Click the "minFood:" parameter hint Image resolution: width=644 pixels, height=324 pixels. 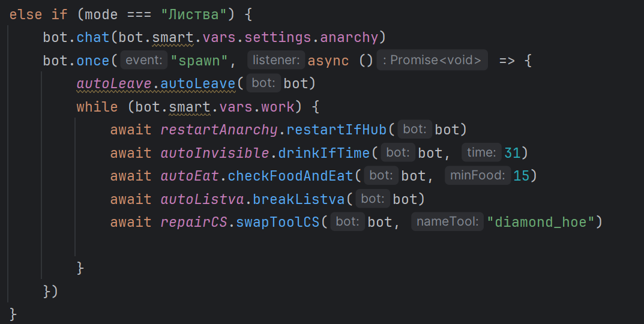(x=478, y=175)
